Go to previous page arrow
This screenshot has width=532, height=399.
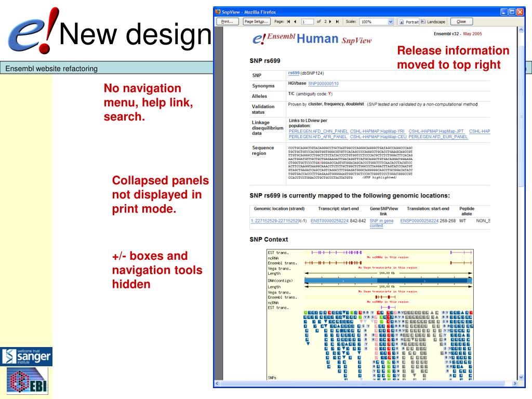tap(295, 22)
